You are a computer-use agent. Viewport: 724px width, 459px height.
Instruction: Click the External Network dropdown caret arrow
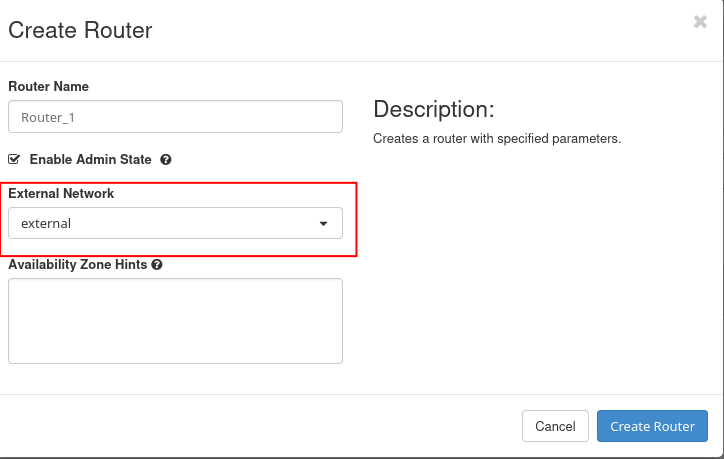(323, 224)
